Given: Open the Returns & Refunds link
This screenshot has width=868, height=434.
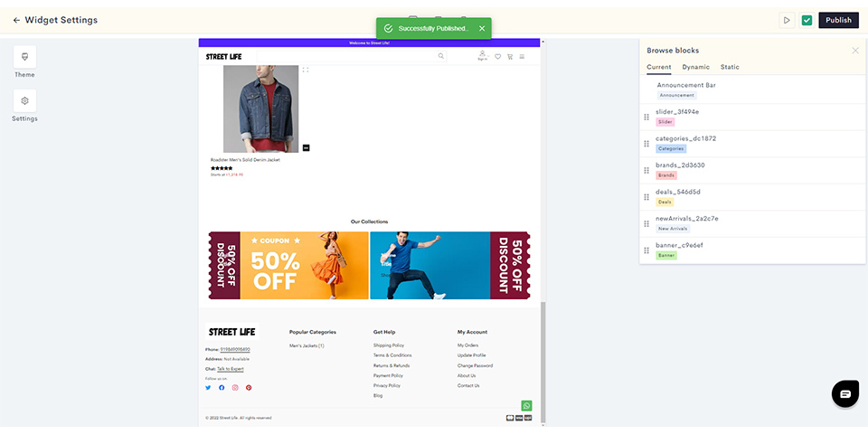Looking at the screenshot, I should [x=392, y=366].
